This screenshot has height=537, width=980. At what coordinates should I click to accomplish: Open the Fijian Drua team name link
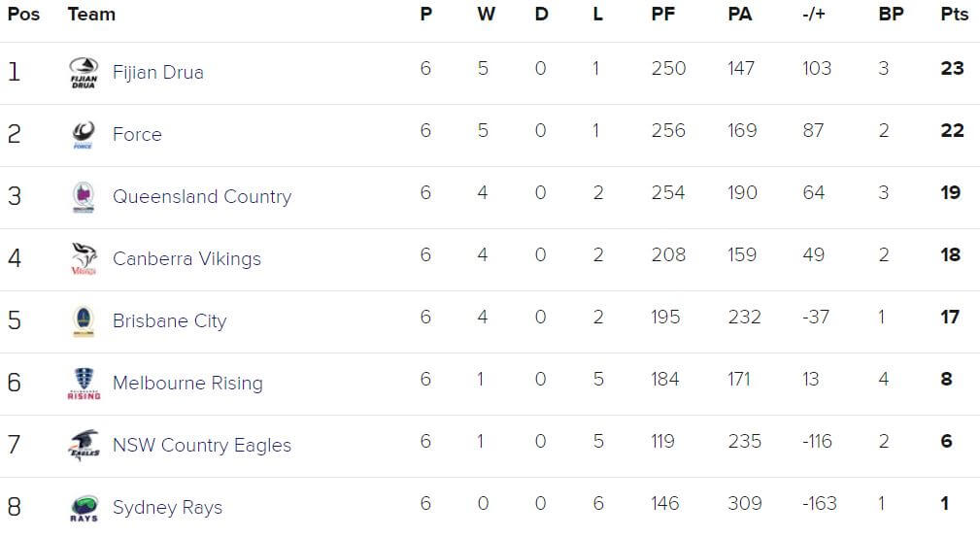tap(158, 72)
